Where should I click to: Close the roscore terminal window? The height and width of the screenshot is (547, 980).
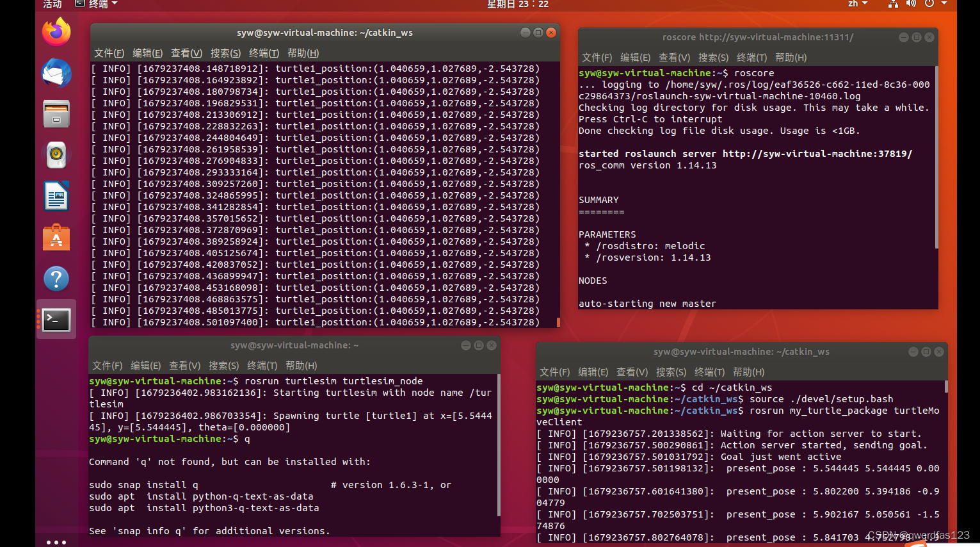pyautogui.click(x=929, y=37)
